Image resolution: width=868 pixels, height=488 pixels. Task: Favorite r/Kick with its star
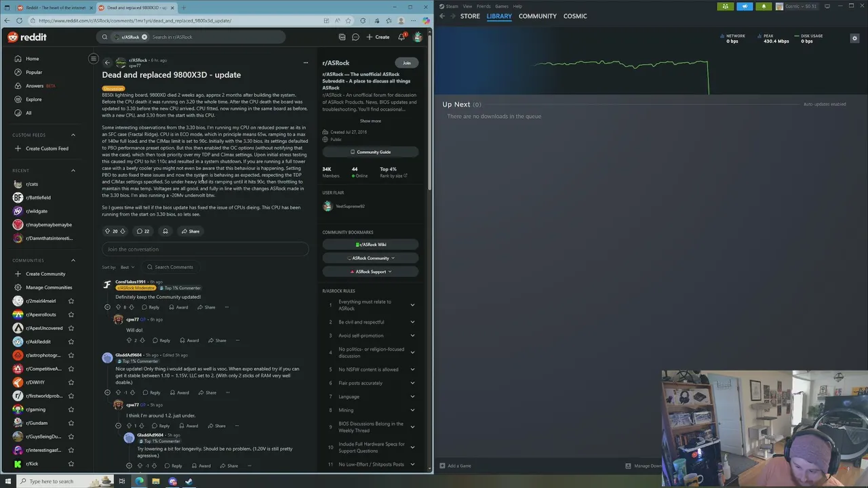point(71,464)
